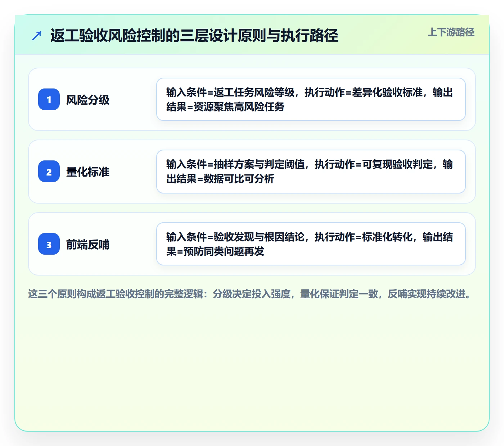This screenshot has width=504, height=446.
Task: Click the number 2 badge for 量化标准
Action: tap(49, 172)
